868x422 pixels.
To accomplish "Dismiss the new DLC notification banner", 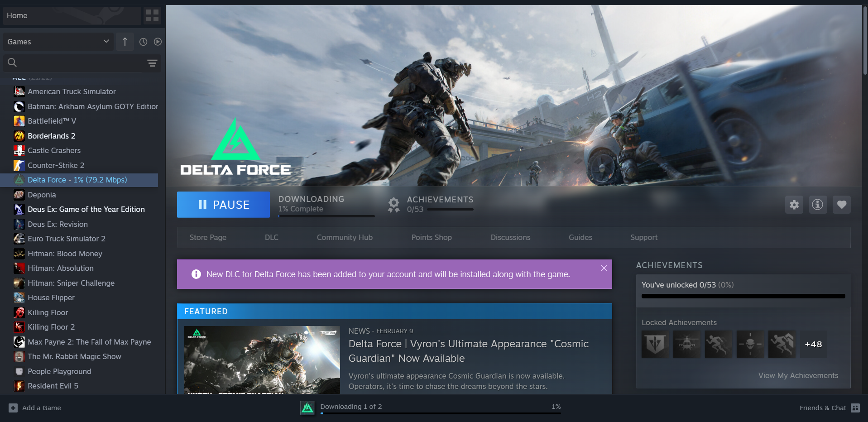I will click(x=604, y=268).
